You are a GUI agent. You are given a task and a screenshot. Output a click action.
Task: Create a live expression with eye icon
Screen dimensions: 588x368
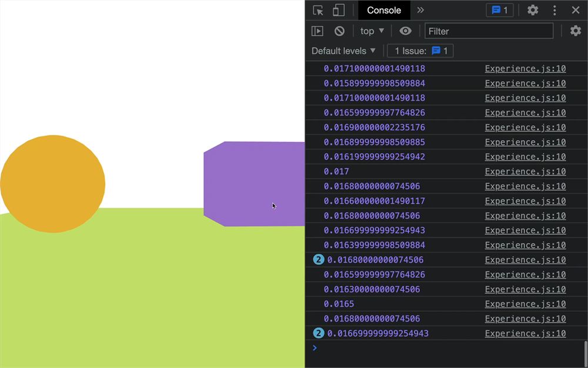(405, 31)
